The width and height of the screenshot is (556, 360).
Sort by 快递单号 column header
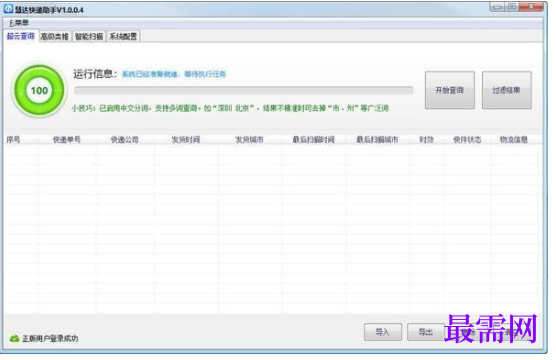67,139
